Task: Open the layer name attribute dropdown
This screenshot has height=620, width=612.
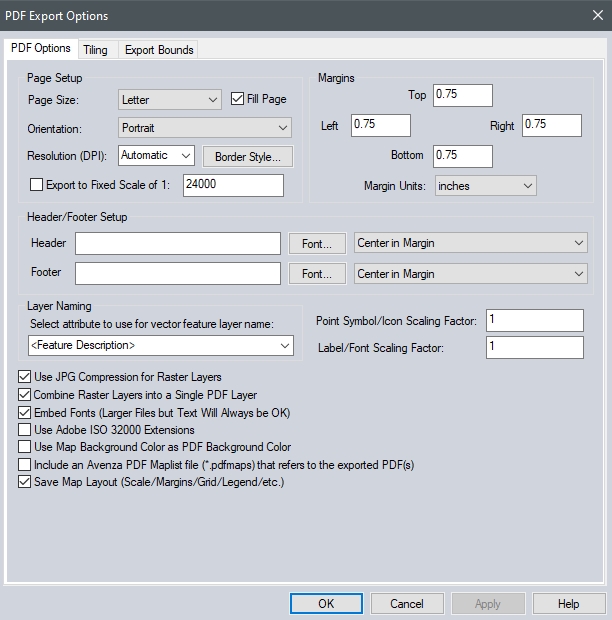Action: (x=161, y=345)
